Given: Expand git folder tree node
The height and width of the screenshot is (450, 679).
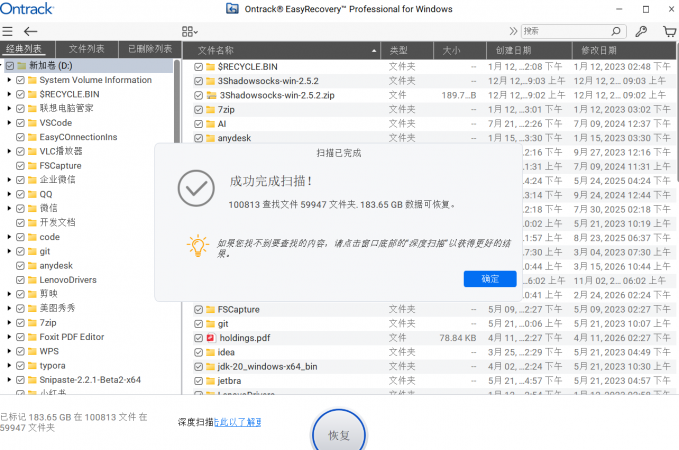Looking at the screenshot, I should point(9,251).
